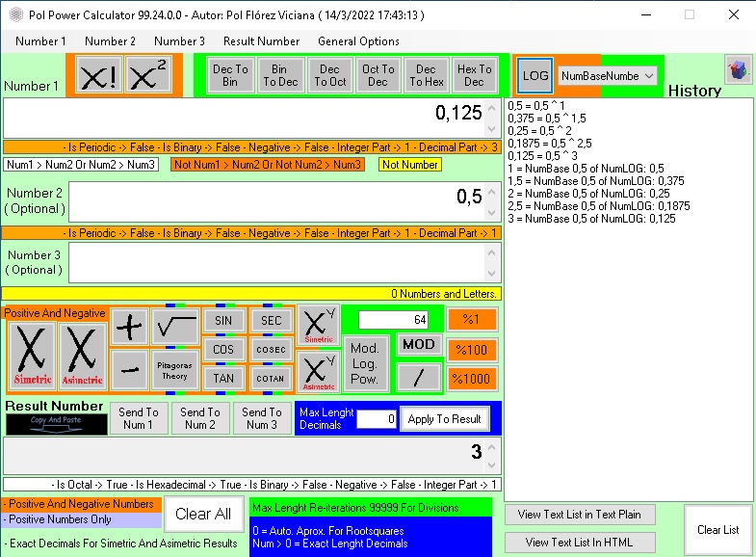Image resolution: width=756 pixels, height=557 pixels.
Task: Click Send To Num 3 button
Action: [262, 418]
